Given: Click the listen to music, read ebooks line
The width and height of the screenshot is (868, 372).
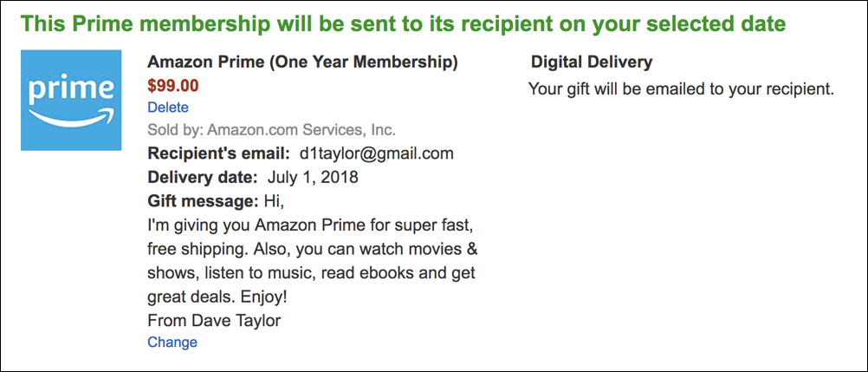Looking at the screenshot, I should [x=312, y=273].
